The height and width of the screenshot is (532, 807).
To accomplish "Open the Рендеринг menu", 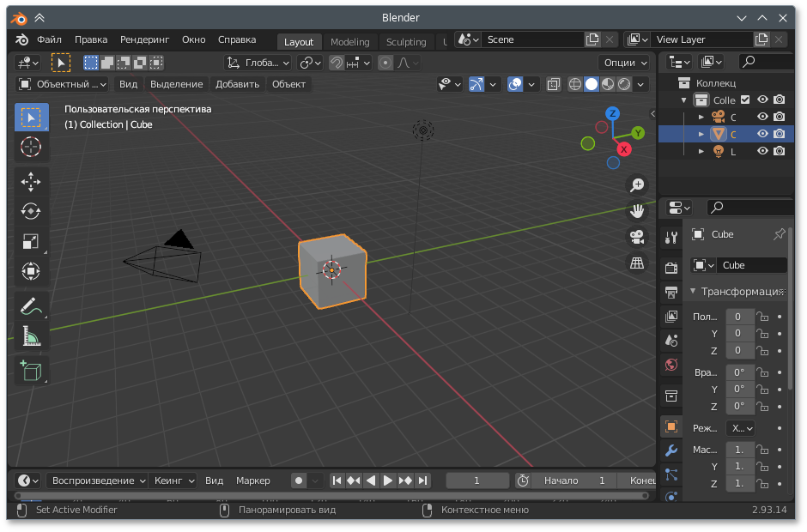I will (144, 39).
